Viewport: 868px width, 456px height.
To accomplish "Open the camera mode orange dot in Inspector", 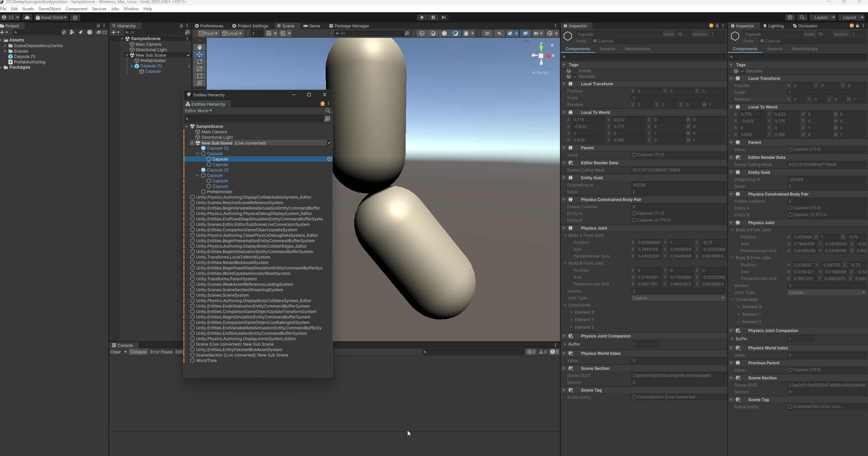I will [711, 26].
